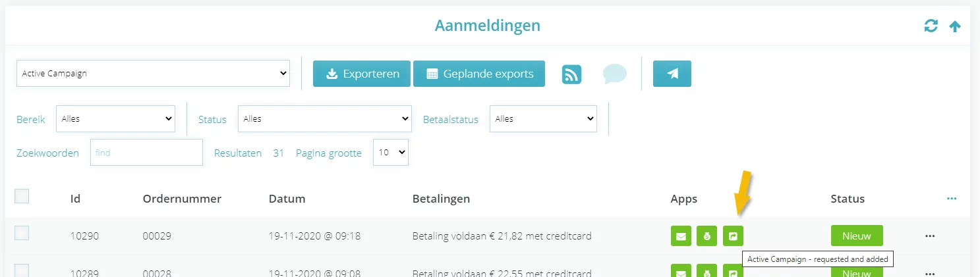980x277 pixels.
Task: Tick the select-all checkbox in header
Action: [22, 195]
